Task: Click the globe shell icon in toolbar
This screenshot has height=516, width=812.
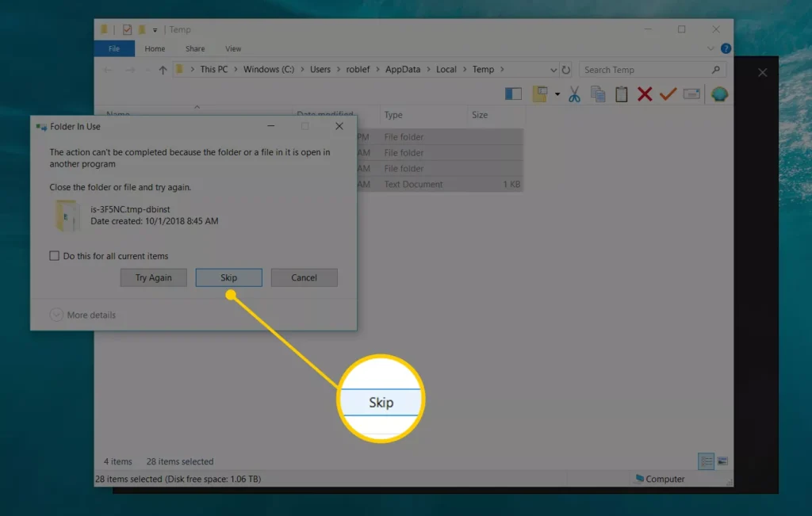Action: tap(719, 94)
